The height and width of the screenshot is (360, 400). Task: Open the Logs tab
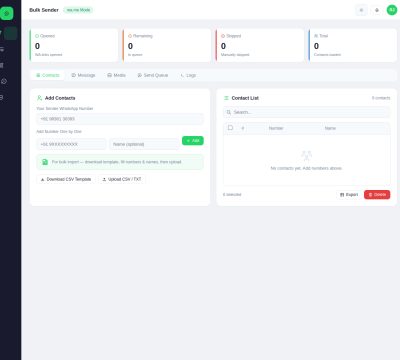pyautogui.click(x=188, y=75)
